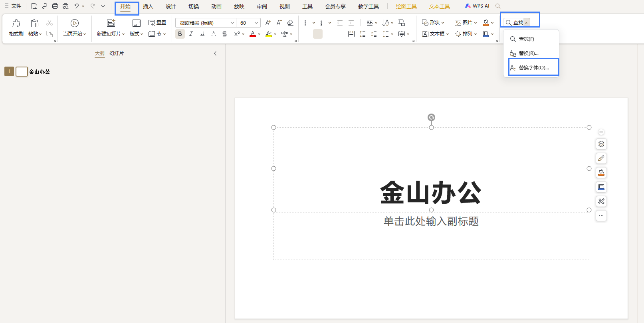Expand the Layout (版式) dropdown
Viewport: 644px width, 323px height.
[137, 34]
